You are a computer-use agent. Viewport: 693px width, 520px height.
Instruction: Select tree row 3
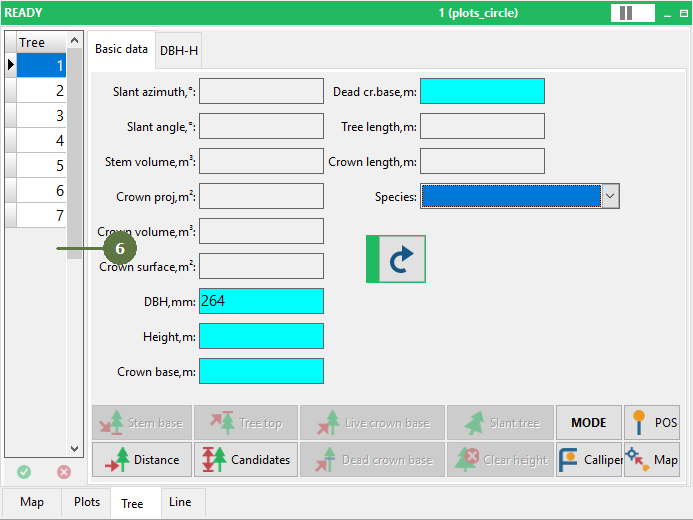[x=41, y=115]
